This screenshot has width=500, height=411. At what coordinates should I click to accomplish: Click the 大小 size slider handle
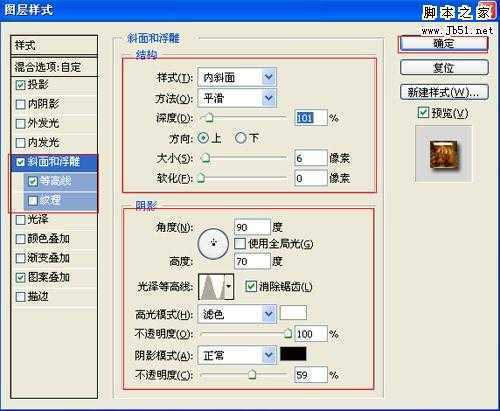click(206, 158)
